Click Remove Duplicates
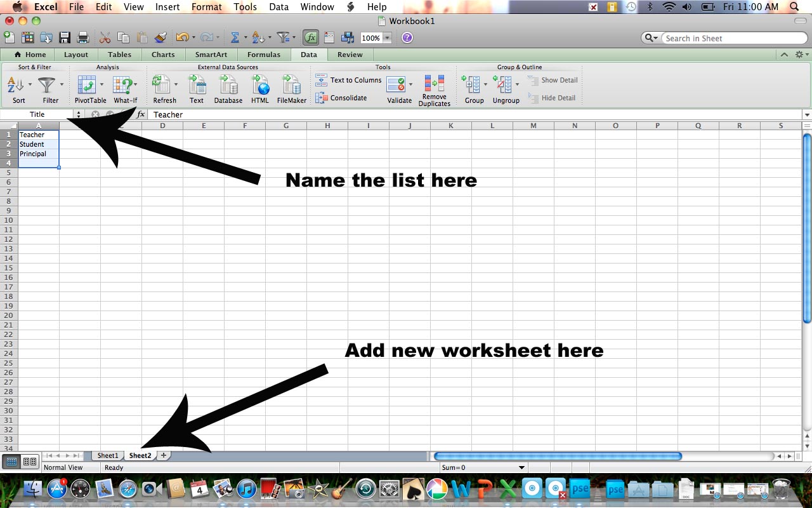The width and height of the screenshot is (812, 508). tap(435, 90)
